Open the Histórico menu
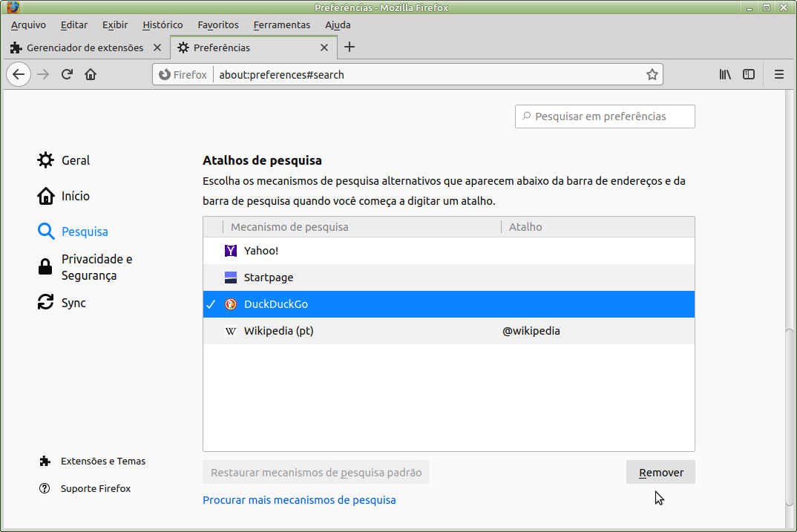797x532 pixels. [163, 25]
